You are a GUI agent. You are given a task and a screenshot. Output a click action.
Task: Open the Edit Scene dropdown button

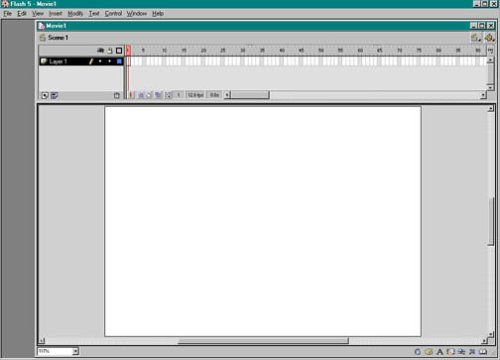click(x=476, y=38)
